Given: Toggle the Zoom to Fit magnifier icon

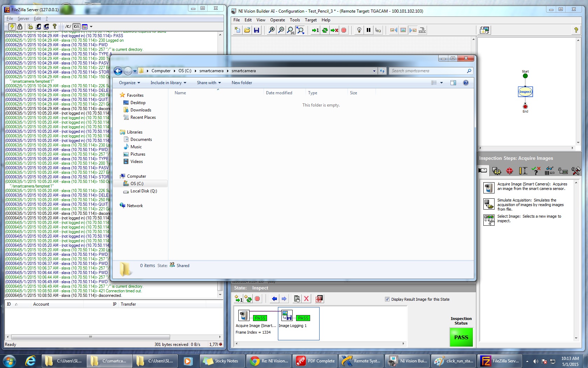Looking at the screenshot, I should 300,30.
